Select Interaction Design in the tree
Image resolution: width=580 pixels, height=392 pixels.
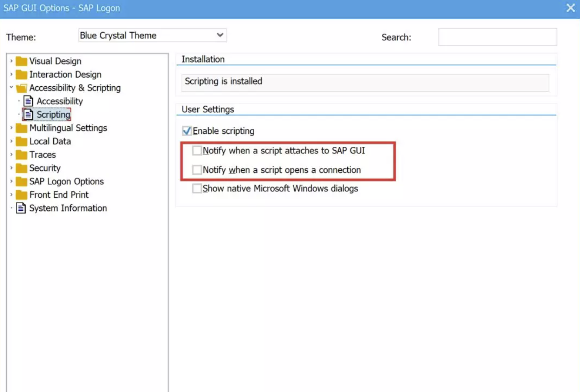click(x=65, y=75)
